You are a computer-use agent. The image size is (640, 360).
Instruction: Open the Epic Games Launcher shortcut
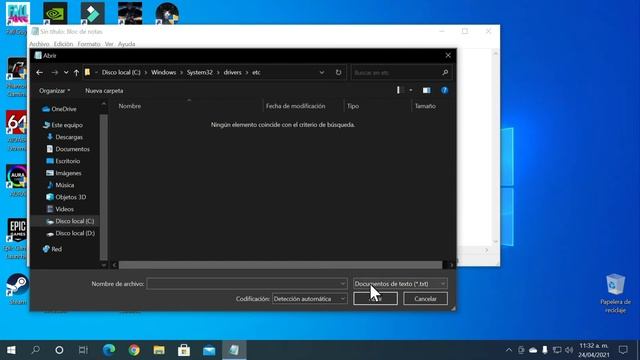pyautogui.click(x=17, y=238)
